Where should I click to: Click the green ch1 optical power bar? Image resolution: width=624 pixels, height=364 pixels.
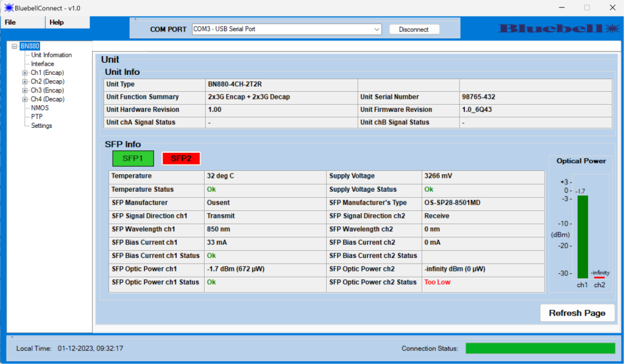pos(583,236)
